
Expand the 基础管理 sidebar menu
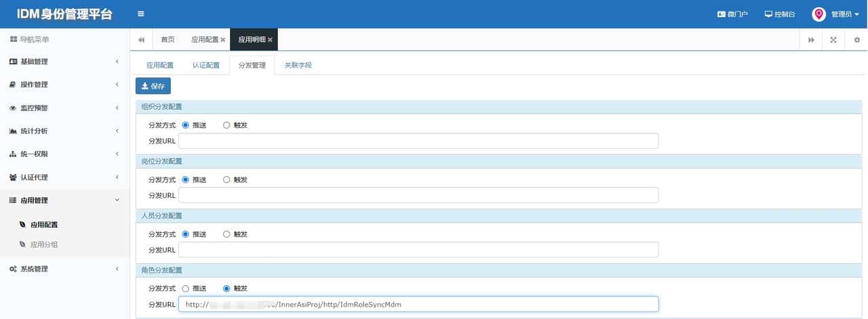64,62
